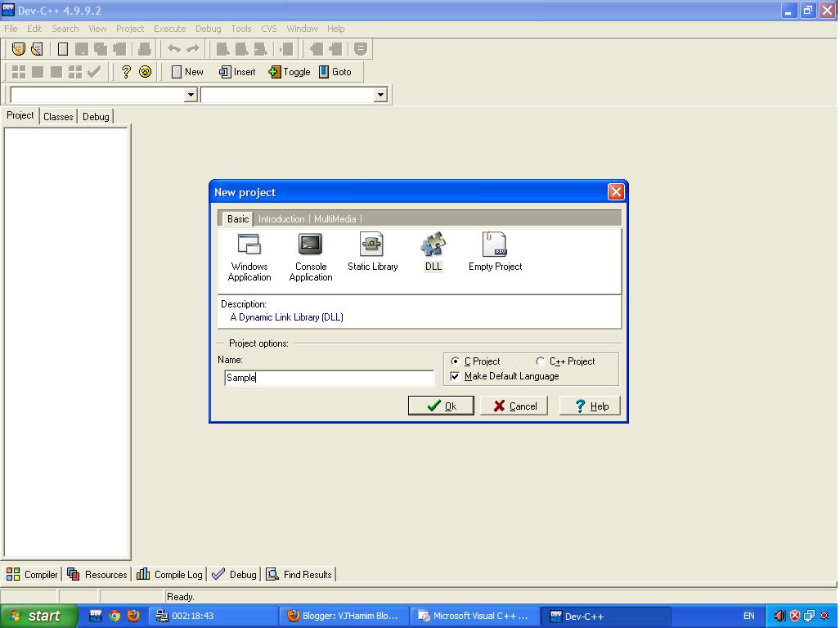This screenshot has width=840, height=628.
Task: Open the Compiler tab at the bottom
Action: [32, 575]
